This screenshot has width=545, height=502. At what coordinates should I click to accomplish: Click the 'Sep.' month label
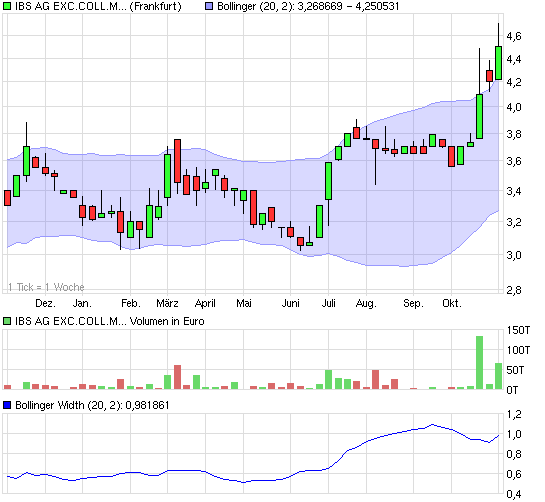pos(413,303)
